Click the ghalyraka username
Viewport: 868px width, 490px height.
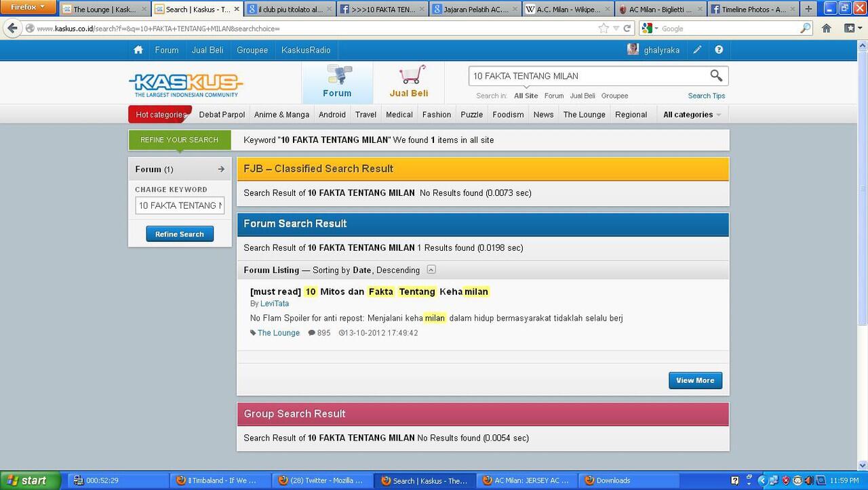(661, 50)
